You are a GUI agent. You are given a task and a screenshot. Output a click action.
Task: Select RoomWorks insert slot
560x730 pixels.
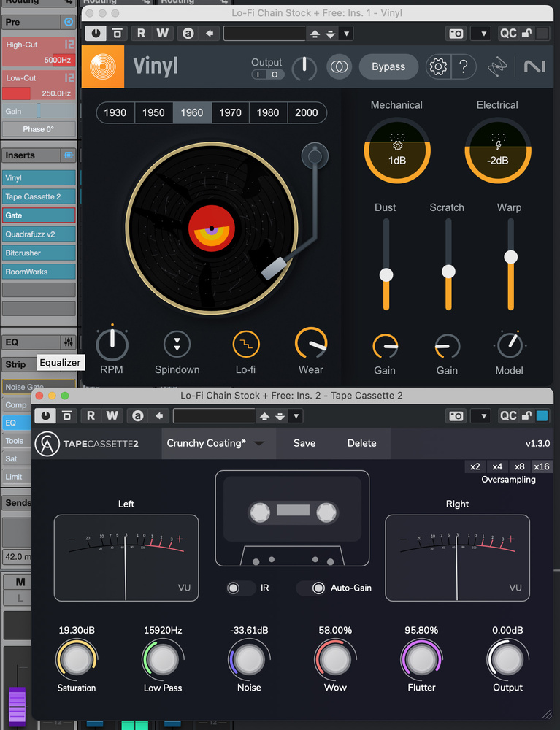click(39, 272)
